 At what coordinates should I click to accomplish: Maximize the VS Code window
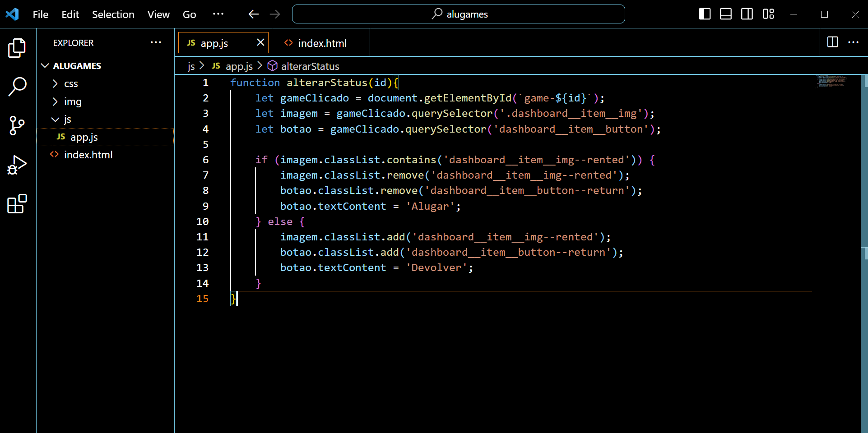(824, 14)
